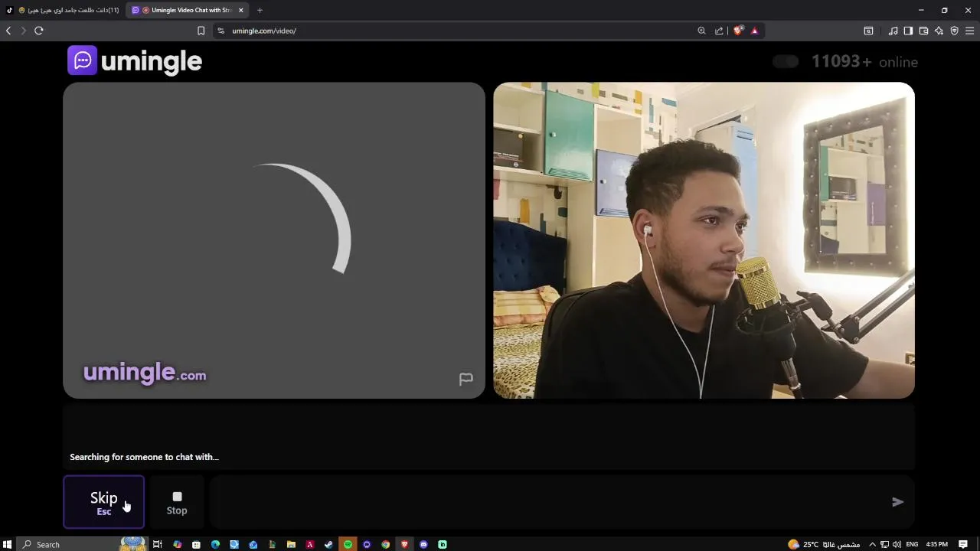The width and height of the screenshot is (980, 551).
Task: Open network icon in system tray
Action: click(x=884, y=544)
